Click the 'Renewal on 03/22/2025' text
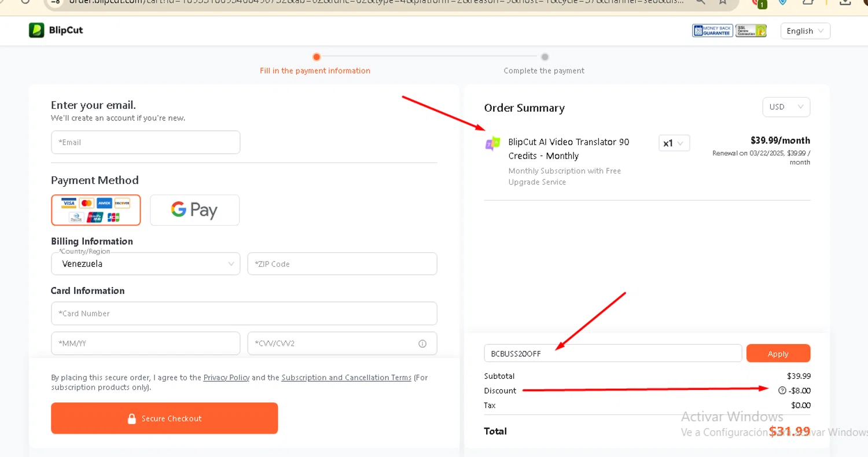Screen dimensions: 868x457 760,157
